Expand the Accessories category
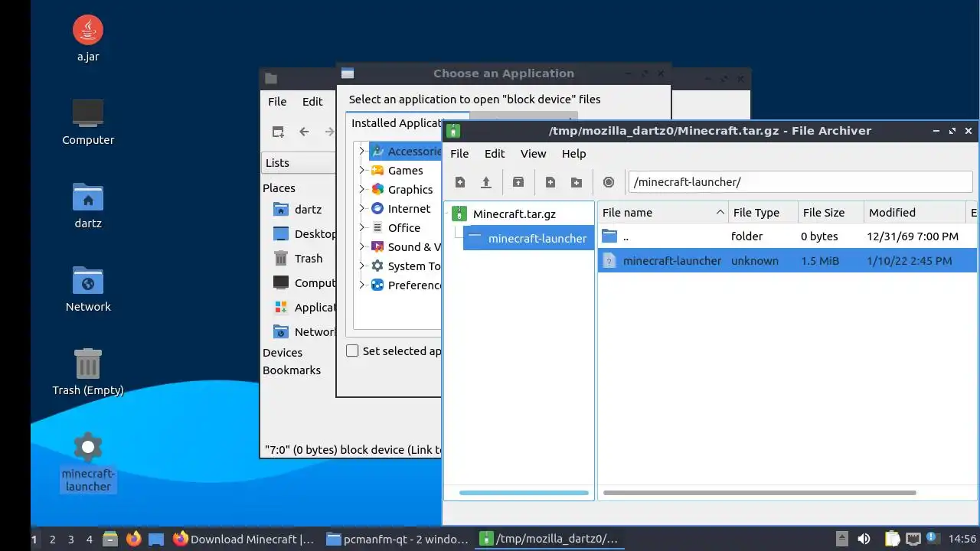Screen dimensions: 980x551 pos(362,151)
